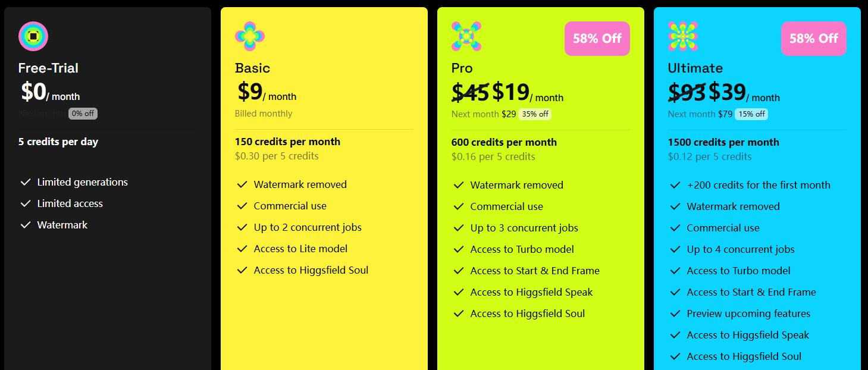Click the Basic plan flower logo icon
Viewport: 868px width, 370px height.
250,36
